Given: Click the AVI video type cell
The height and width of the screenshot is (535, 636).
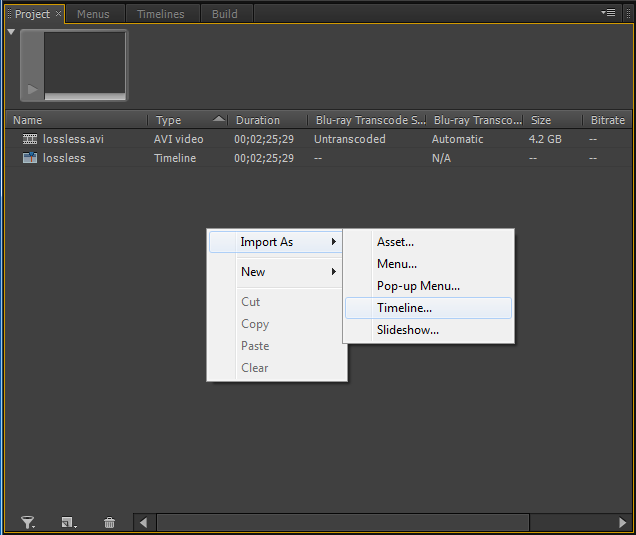Looking at the screenshot, I should coord(178,139).
